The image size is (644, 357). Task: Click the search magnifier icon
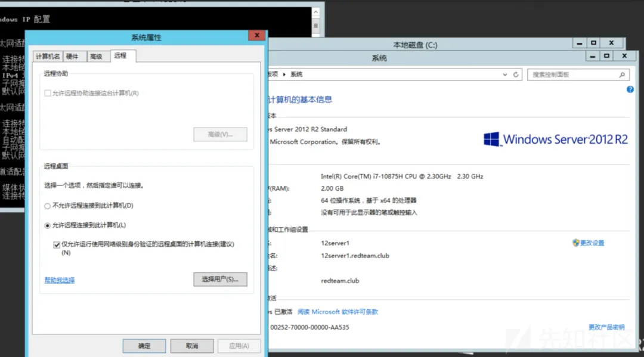tap(622, 74)
